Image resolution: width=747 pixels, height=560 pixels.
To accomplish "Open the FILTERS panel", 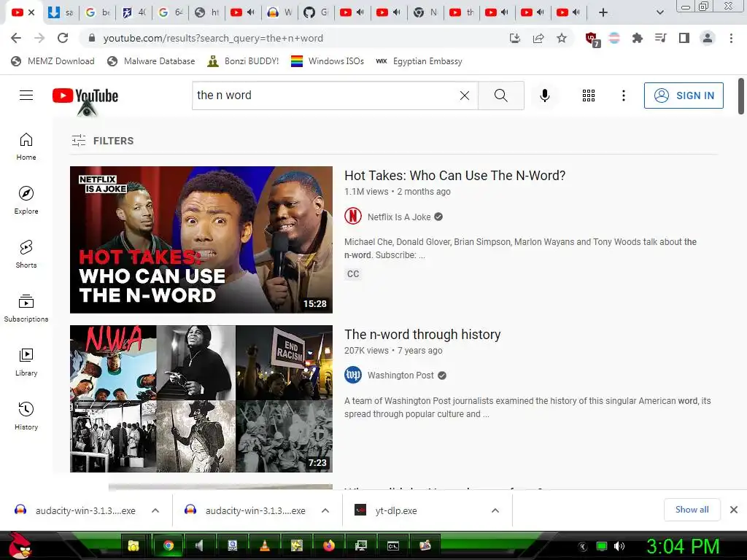I will (102, 141).
